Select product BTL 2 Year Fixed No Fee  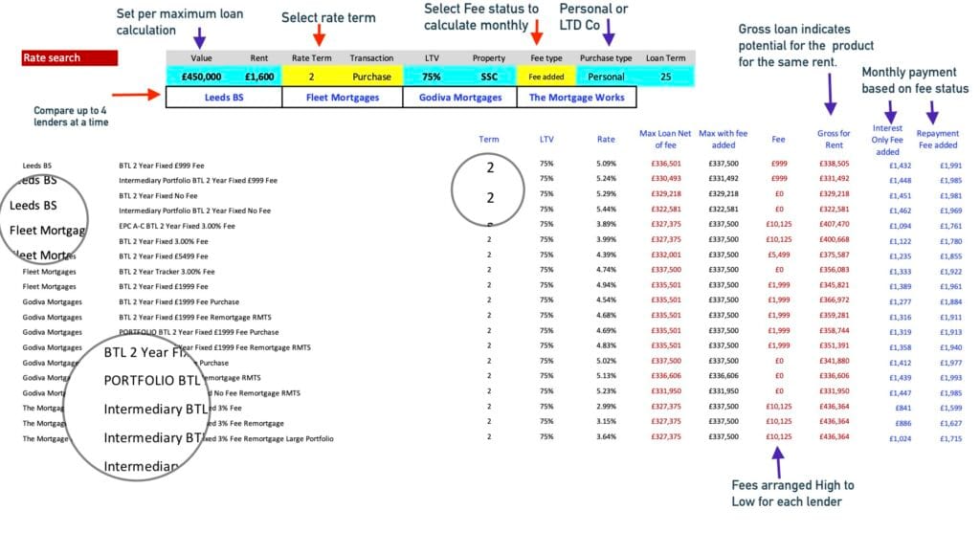[158, 195]
